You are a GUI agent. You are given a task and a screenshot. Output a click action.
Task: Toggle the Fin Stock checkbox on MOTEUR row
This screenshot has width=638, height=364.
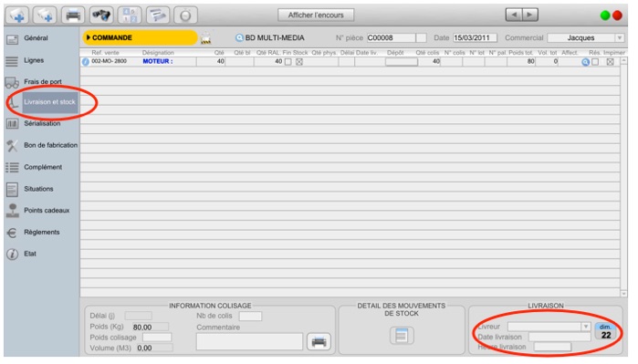tap(288, 62)
